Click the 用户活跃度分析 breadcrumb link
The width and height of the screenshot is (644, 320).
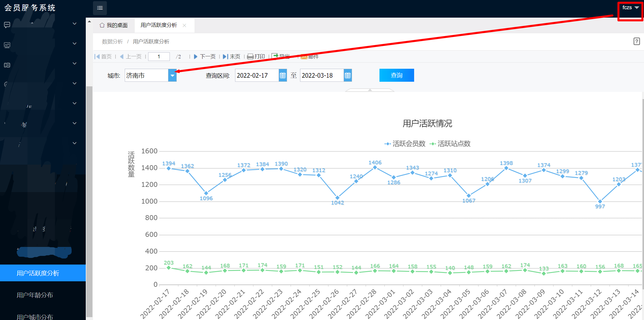(x=151, y=42)
